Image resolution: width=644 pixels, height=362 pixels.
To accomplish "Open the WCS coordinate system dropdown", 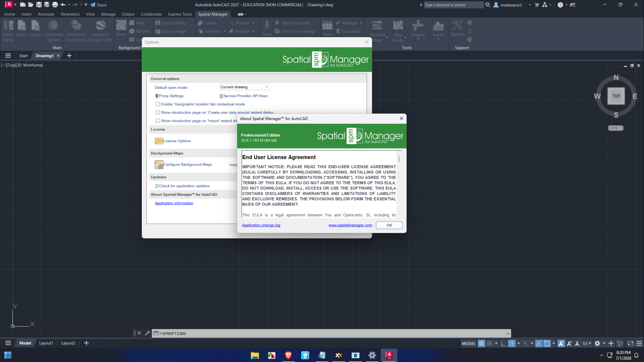I will (615, 128).
